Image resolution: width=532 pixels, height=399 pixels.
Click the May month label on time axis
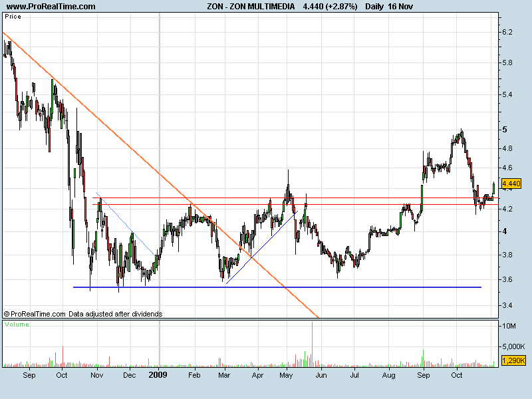click(x=286, y=375)
